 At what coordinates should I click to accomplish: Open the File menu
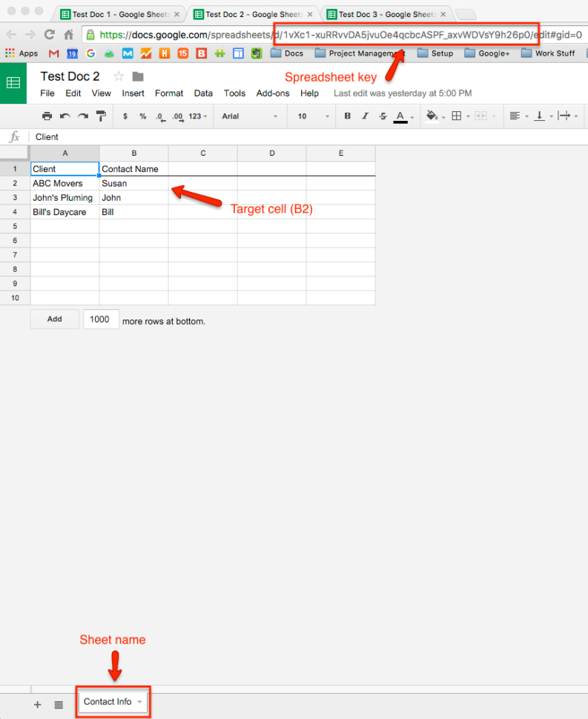tap(47, 93)
